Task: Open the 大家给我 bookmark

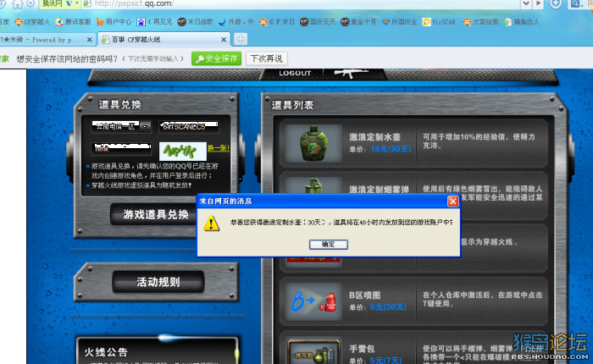Action: 481,22
